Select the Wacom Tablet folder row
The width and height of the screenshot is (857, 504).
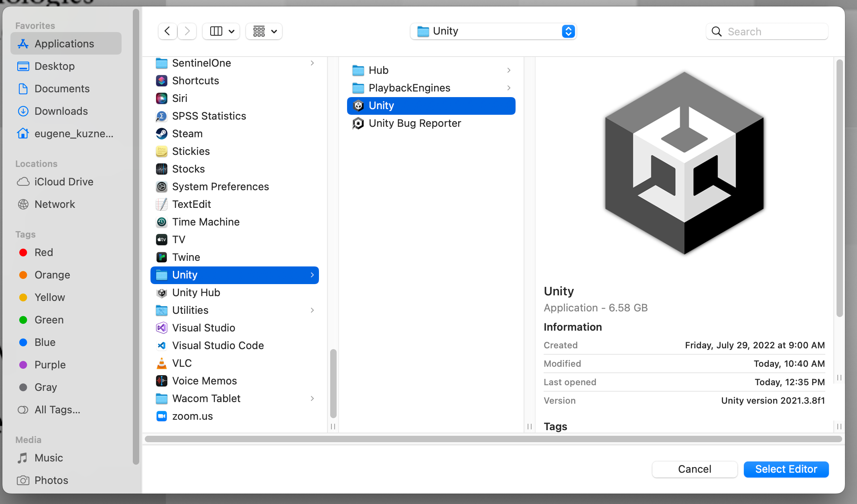click(x=235, y=398)
